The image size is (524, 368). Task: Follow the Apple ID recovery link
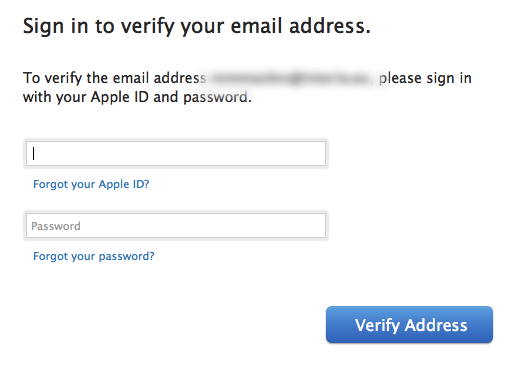tap(91, 184)
